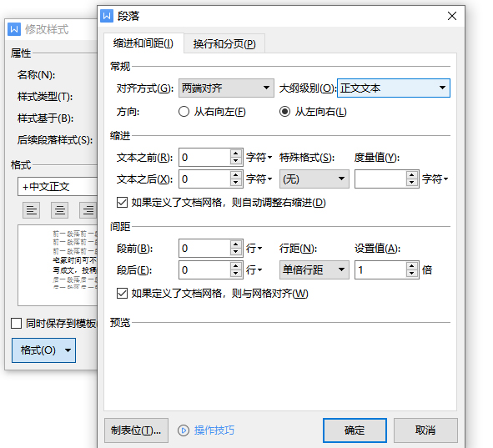Select the 缩进和间距 tab
Screen dimensions: 493x448
point(143,43)
